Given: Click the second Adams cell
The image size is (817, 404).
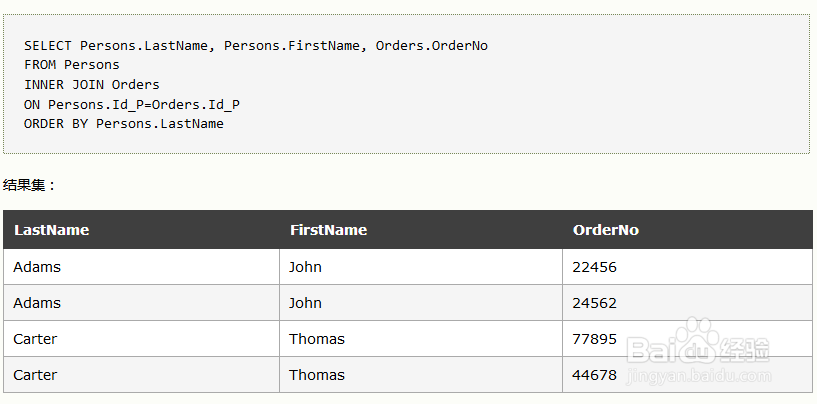Looking at the screenshot, I should 141,303.
